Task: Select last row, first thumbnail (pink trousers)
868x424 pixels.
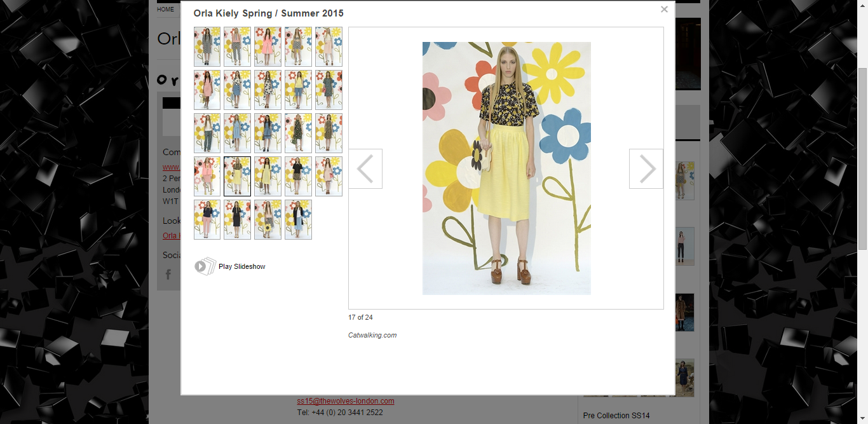Action: pyautogui.click(x=207, y=219)
